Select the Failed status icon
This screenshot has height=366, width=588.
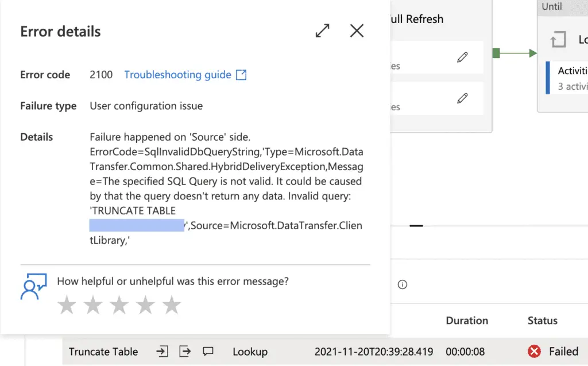click(x=535, y=352)
